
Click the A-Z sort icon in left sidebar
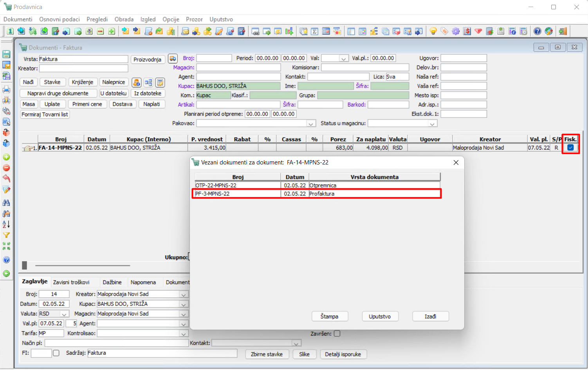(6, 224)
